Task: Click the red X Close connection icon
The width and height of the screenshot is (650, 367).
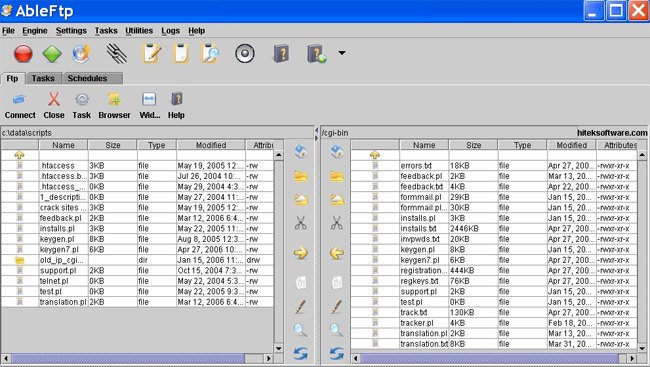Action: pyautogui.click(x=54, y=100)
